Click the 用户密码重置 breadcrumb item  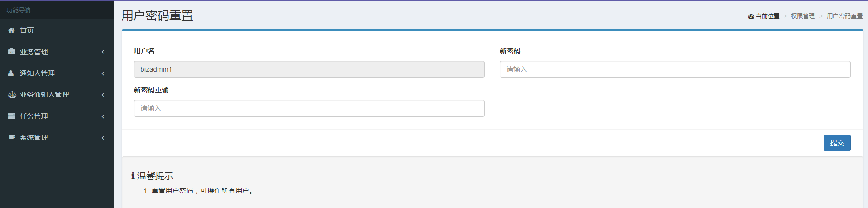click(x=844, y=16)
